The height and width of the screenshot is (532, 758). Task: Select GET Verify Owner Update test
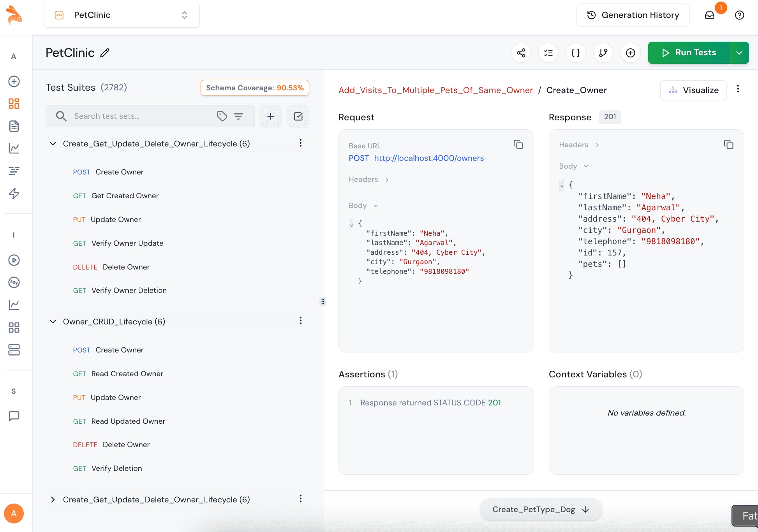(118, 243)
